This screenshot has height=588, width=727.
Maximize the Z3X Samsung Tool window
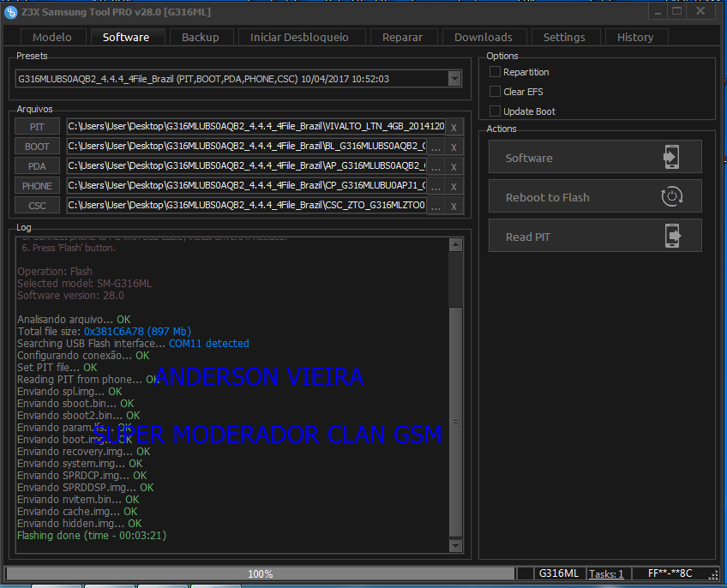click(x=677, y=12)
